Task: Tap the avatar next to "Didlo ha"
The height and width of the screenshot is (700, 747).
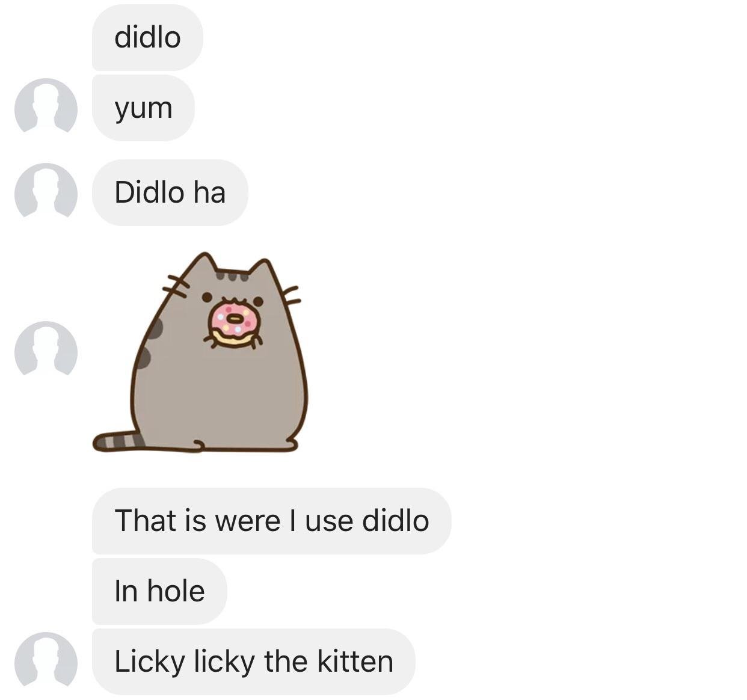Action: coord(46,190)
